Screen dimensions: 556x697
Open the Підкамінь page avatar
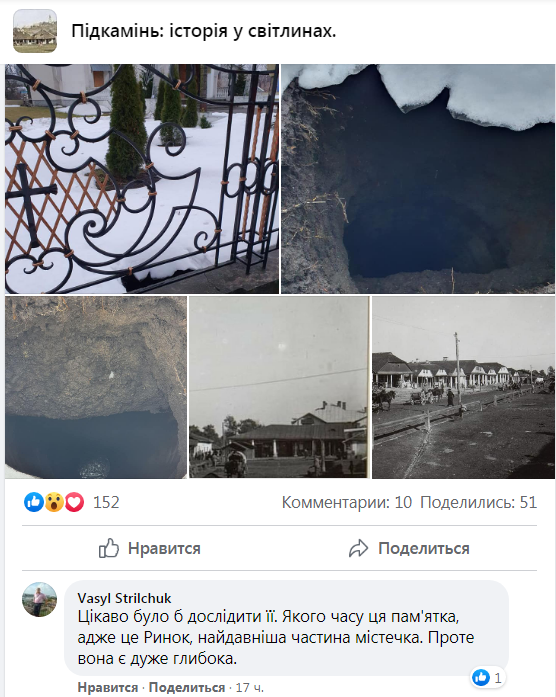click(35, 31)
